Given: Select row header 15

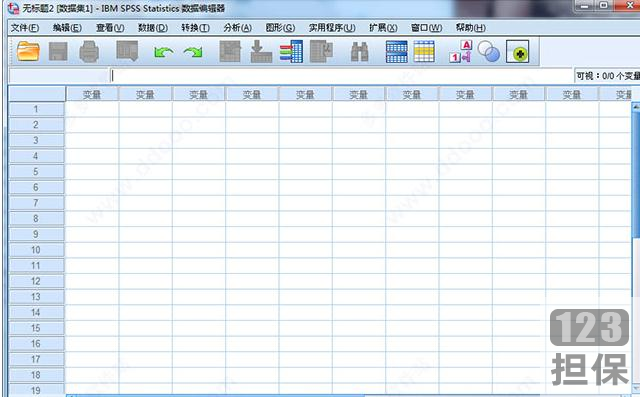Looking at the screenshot, I should pos(36,328).
